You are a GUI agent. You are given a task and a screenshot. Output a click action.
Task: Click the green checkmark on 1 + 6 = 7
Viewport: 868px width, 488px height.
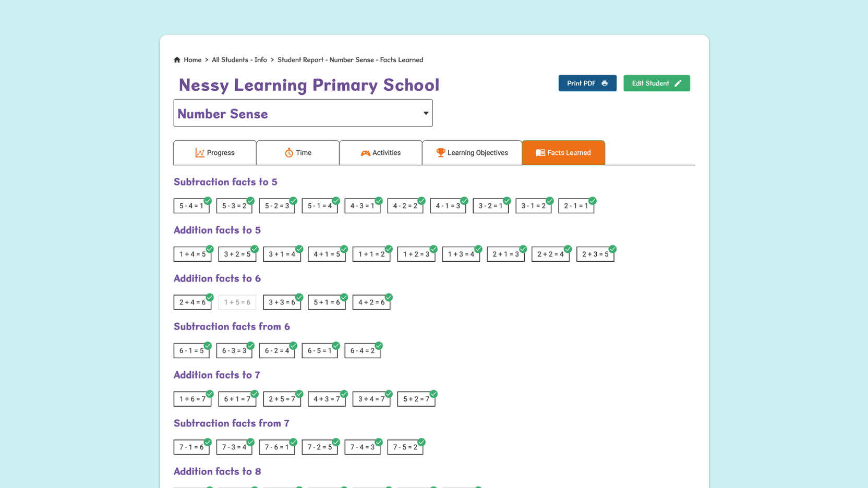pyautogui.click(x=210, y=394)
